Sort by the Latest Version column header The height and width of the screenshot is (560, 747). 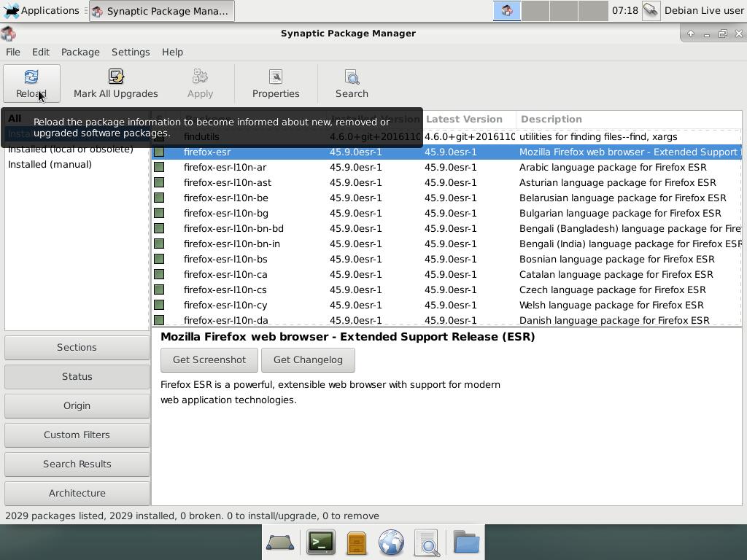[x=469, y=119]
